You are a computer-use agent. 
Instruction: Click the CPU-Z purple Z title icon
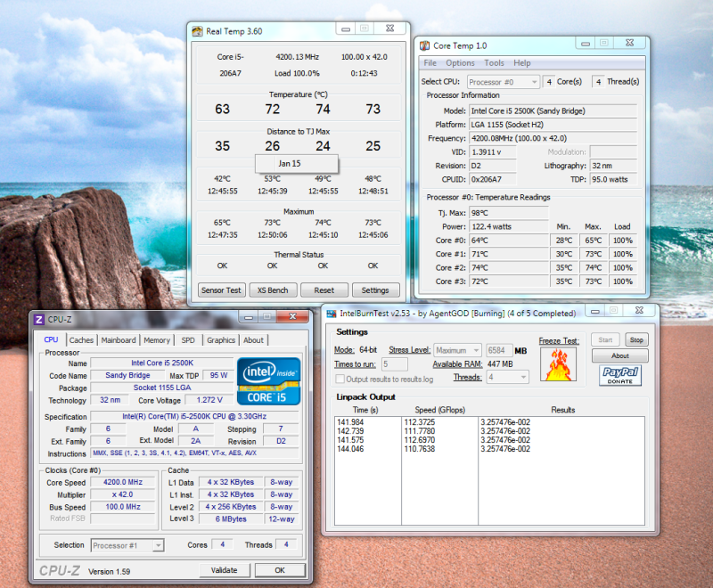tap(39, 320)
